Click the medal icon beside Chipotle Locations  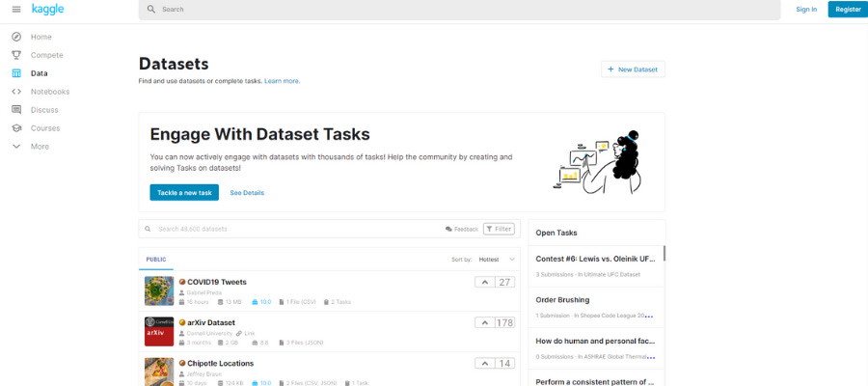point(182,363)
